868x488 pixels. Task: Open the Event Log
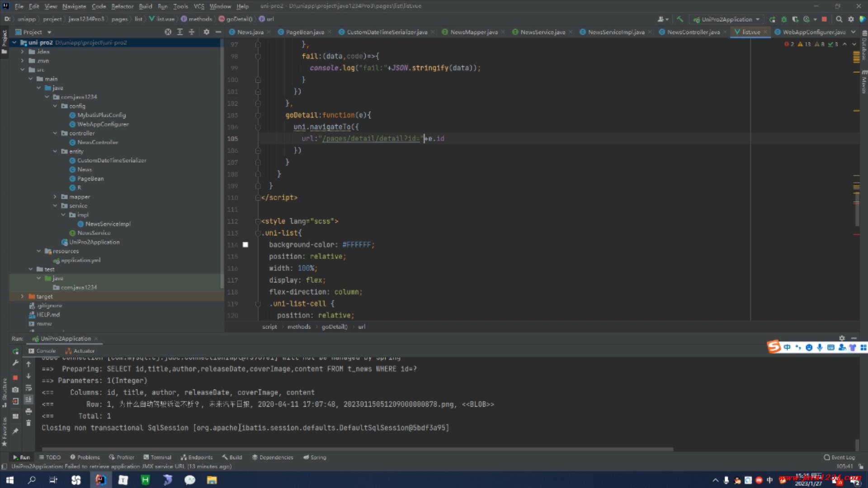[839, 457]
